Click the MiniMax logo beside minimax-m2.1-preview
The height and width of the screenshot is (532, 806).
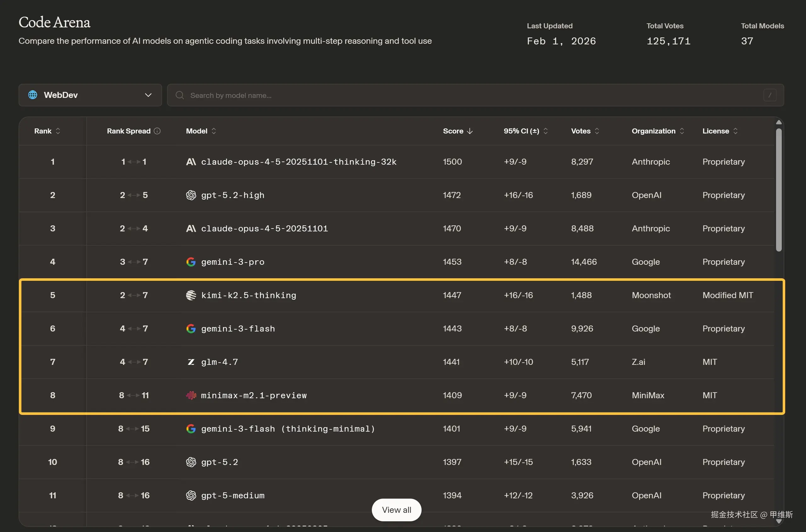click(x=191, y=395)
